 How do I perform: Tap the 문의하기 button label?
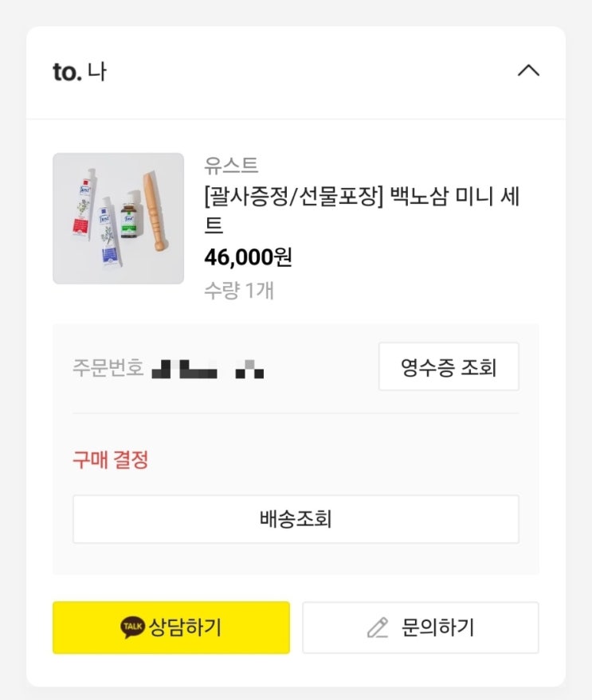click(x=437, y=628)
